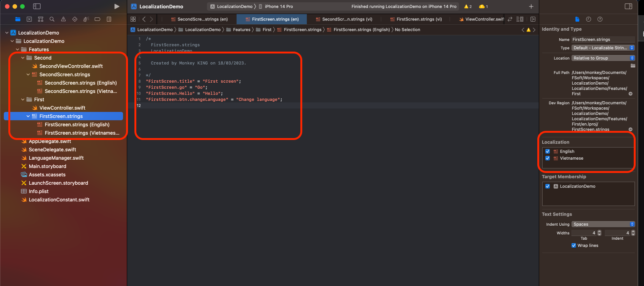Increment the Indent width stepper
Viewport: 644px width, 286px height.
[x=633, y=231]
